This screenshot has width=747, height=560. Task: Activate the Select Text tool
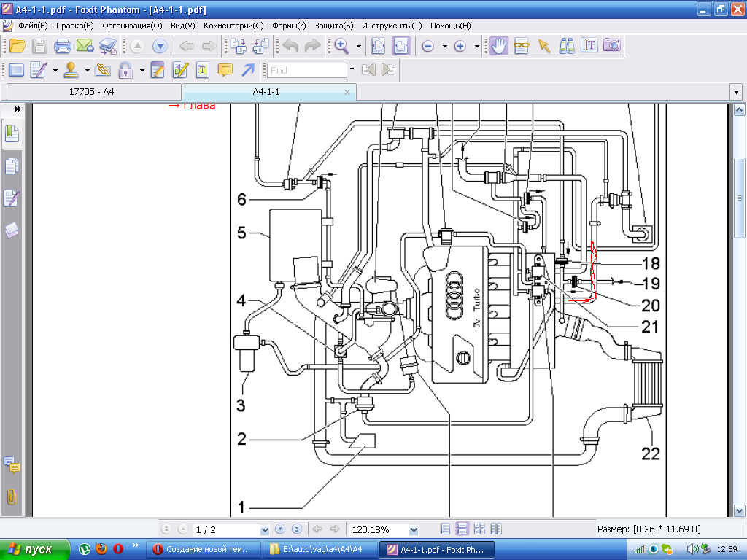[x=589, y=46]
